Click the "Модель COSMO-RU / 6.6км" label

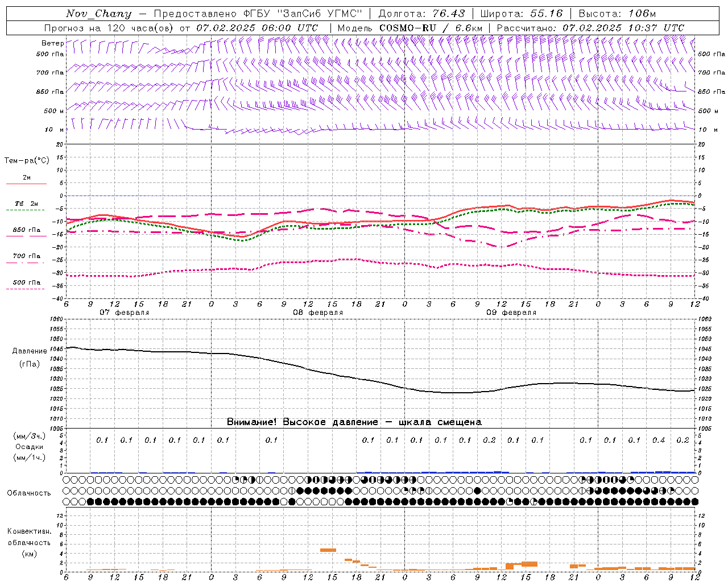click(409, 28)
